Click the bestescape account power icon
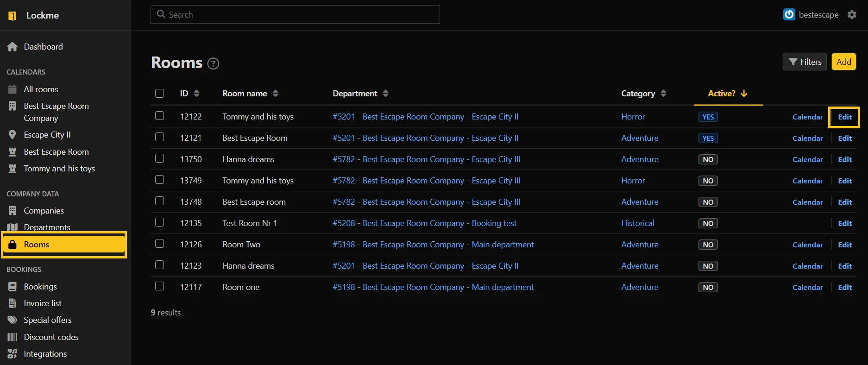868x365 pixels. (x=789, y=15)
